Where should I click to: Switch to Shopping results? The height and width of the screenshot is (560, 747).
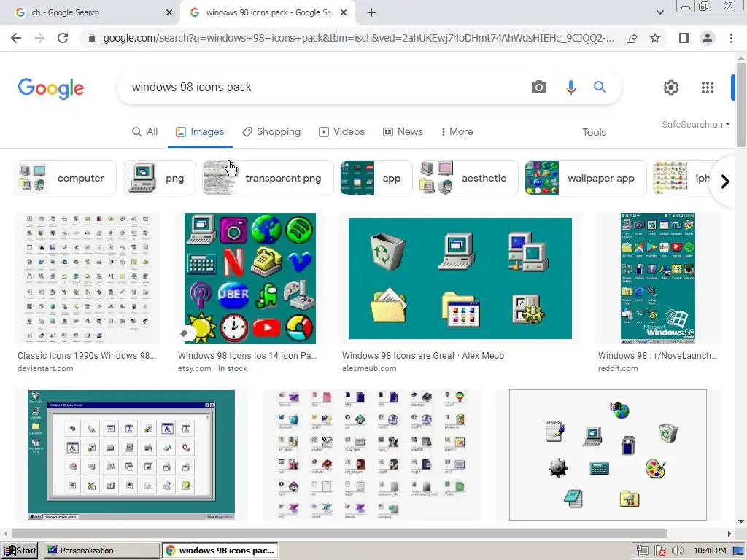click(271, 132)
